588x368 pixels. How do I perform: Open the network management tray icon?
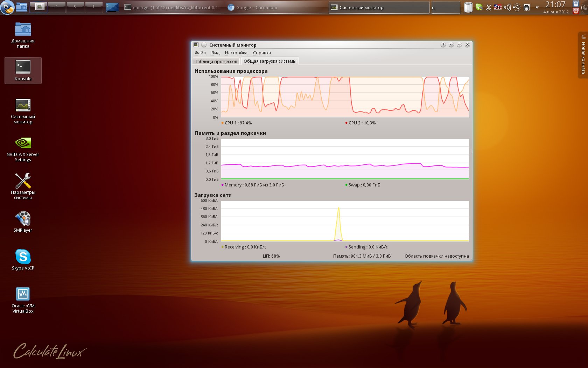[526, 7]
